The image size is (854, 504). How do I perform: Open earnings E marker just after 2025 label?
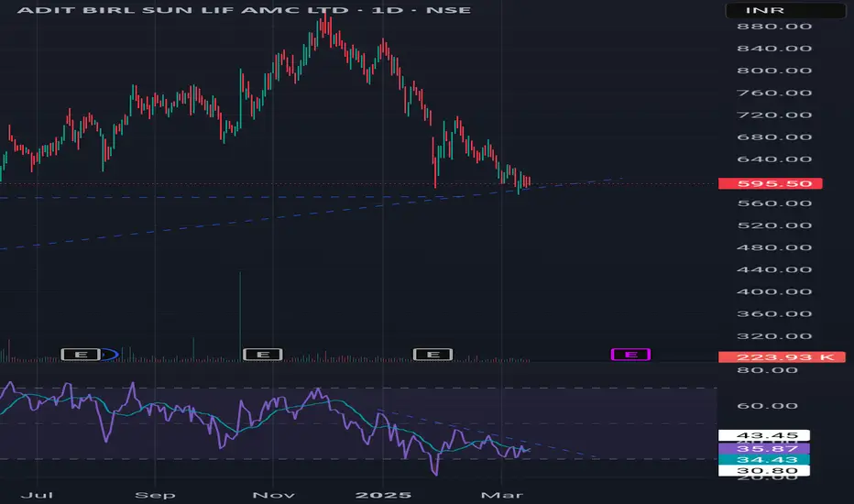(x=433, y=355)
